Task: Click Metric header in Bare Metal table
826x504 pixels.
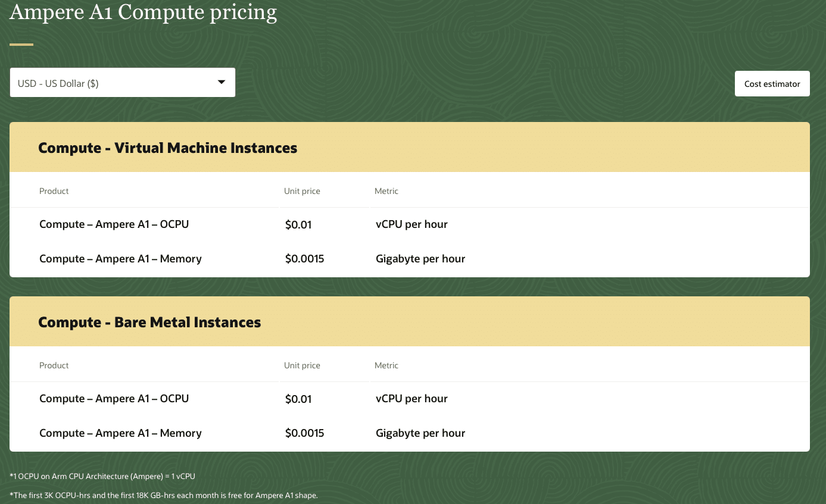Action: (386, 365)
